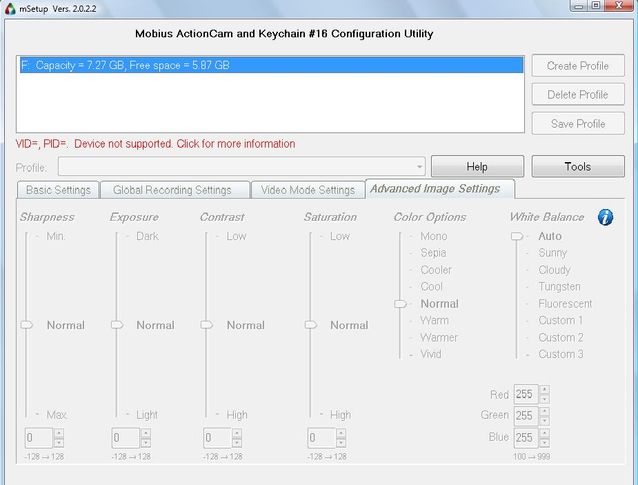Click the Contrast High label
The image size is (638, 485).
237,415
